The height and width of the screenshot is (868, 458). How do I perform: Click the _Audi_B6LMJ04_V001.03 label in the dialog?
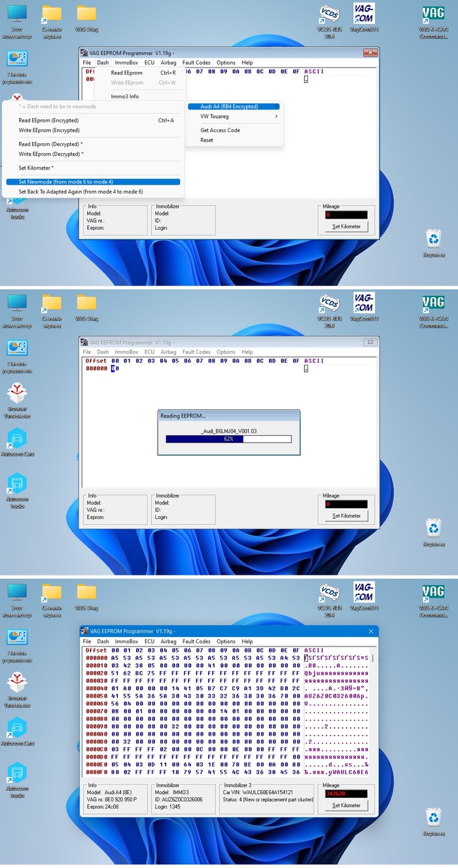[x=228, y=430]
